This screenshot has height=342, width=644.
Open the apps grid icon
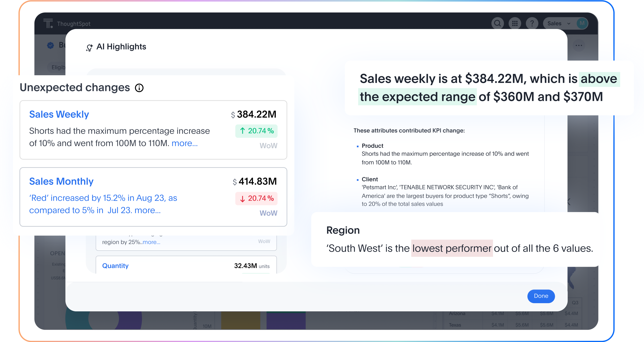coord(515,23)
